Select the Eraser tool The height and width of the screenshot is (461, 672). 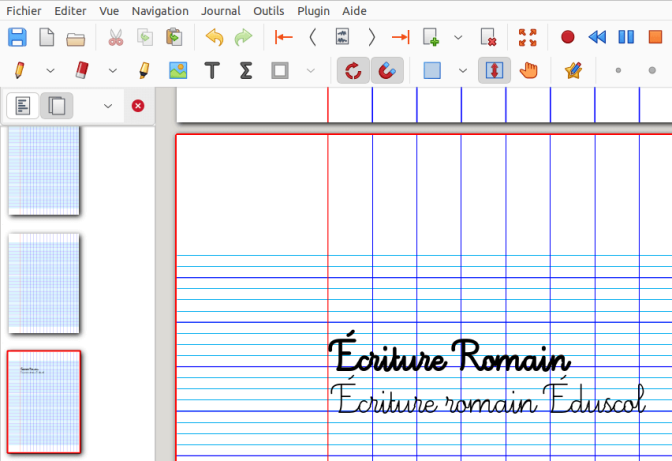coord(82,70)
